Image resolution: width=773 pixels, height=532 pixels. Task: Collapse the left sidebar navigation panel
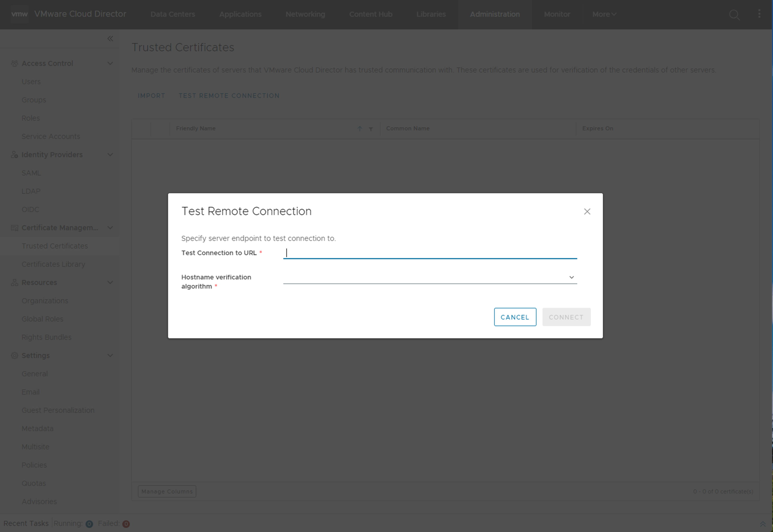[x=110, y=38]
